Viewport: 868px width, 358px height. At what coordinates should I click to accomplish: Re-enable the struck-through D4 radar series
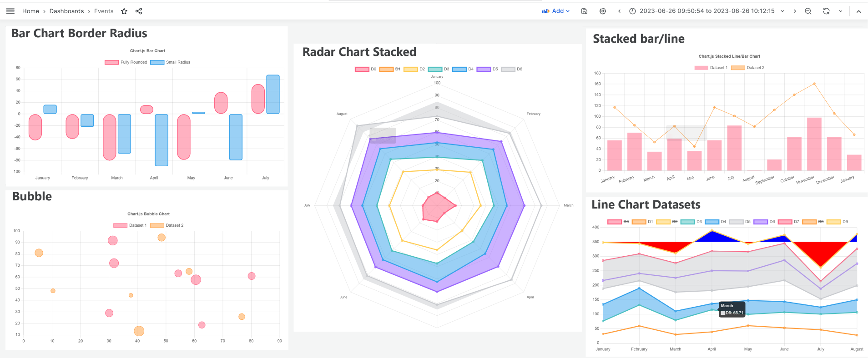396,69
